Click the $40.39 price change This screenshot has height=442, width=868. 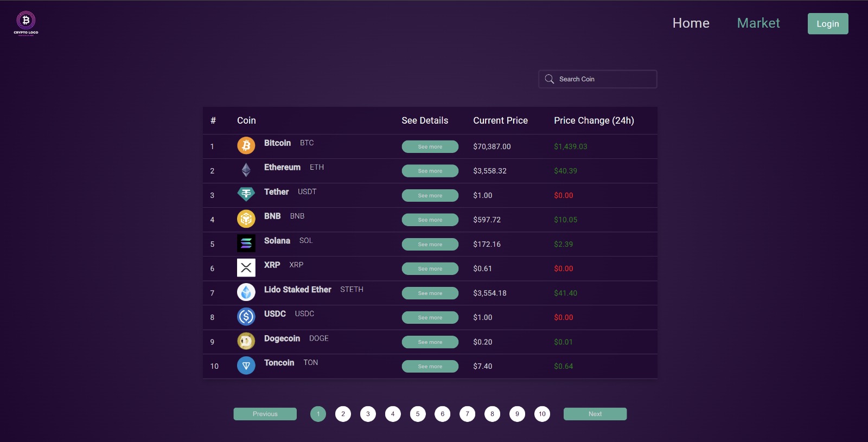click(566, 171)
